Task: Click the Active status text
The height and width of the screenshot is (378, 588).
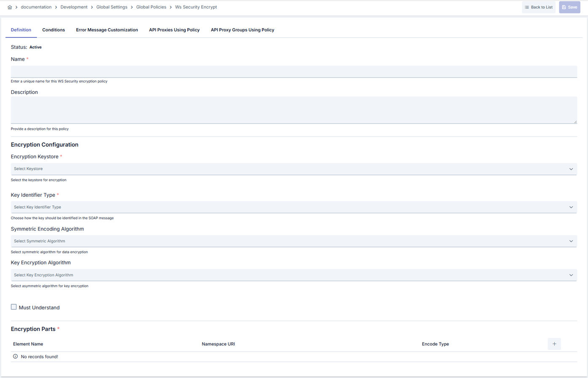Action: (x=35, y=47)
